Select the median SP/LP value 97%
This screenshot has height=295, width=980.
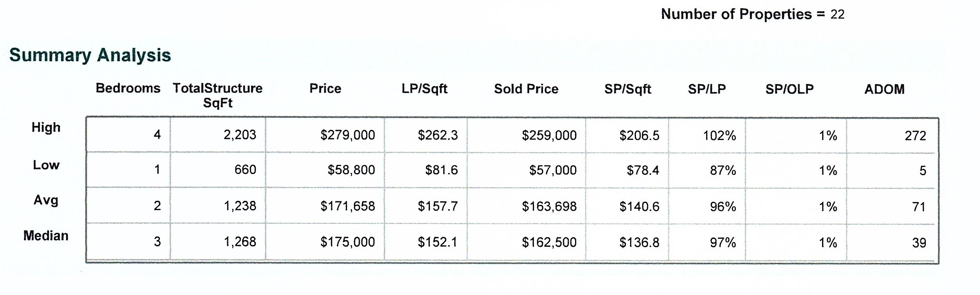722,242
